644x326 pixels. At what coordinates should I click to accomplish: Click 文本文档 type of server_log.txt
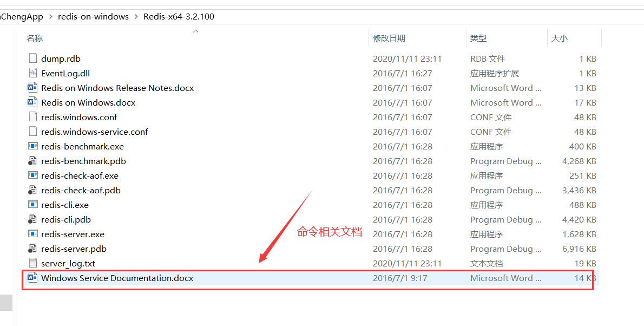click(487, 264)
